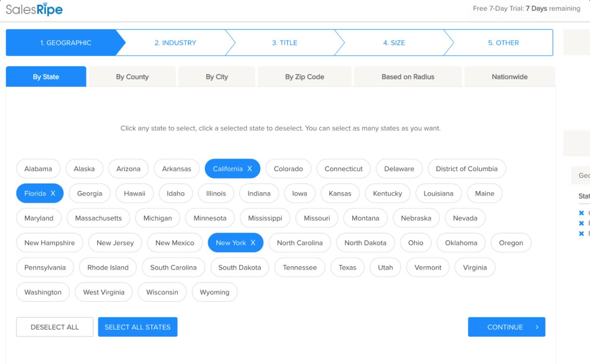Pick the Kansas state pill
Screen dimensions: 590x364
click(340, 194)
